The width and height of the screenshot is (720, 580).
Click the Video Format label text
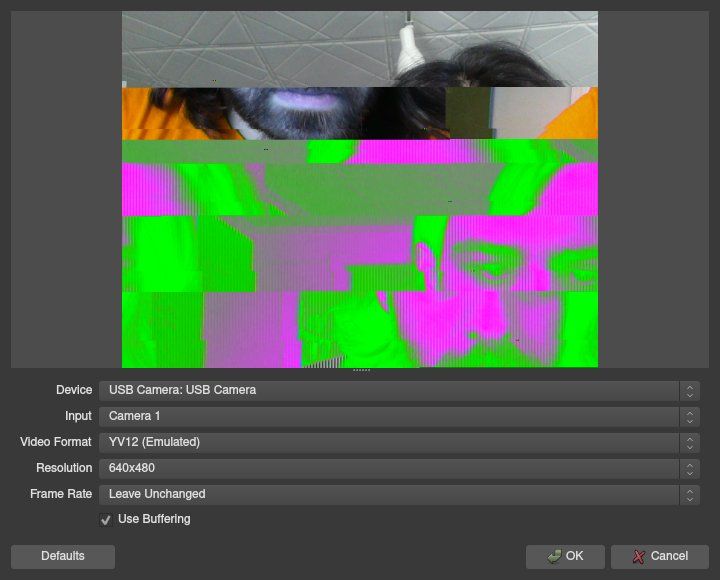point(56,442)
